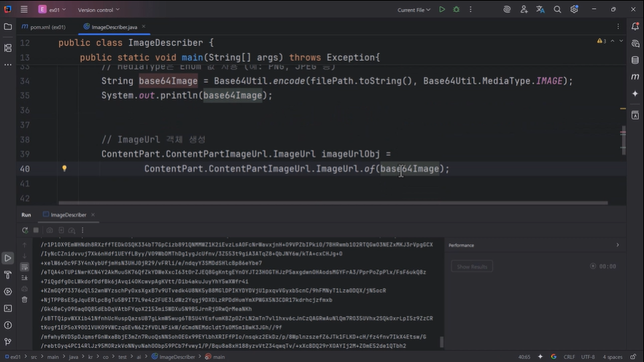Image resolution: width=644 pixels, height=362 pixels.
Task: Toggle read-only lock in status bar
Action: (632, 357)
